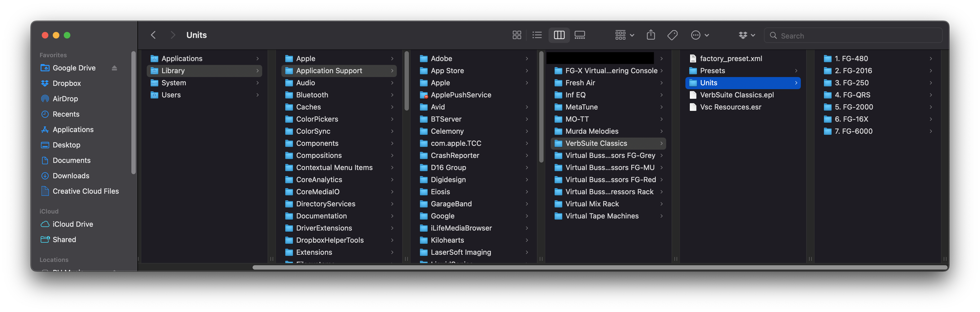This screenshot has width=980, height=312.
Task: Expand the D16 Group chevron
Action: click(x=527, y=168)
